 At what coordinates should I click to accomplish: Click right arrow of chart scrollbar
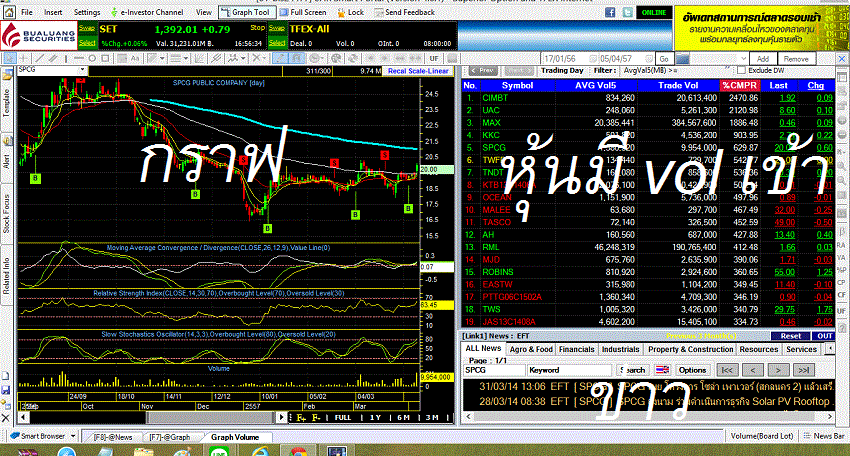(x=282, y=418)
